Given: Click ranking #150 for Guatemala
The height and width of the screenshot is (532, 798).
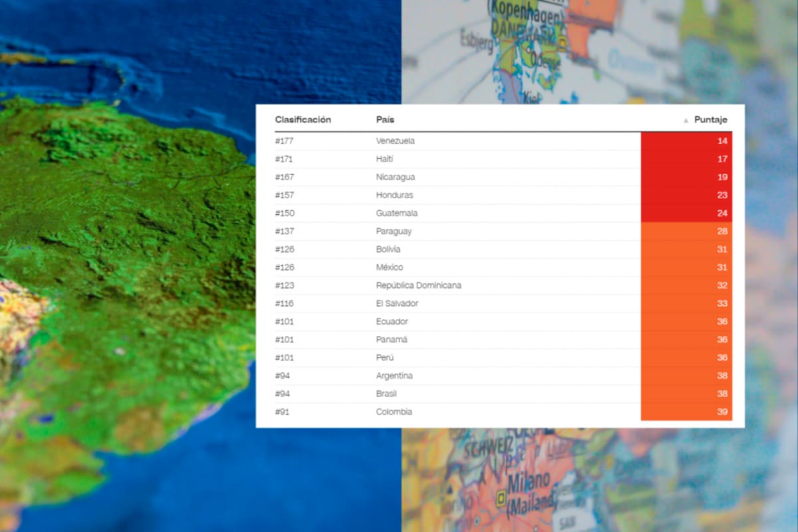Looking at the screenshot, I should (285, 213).
